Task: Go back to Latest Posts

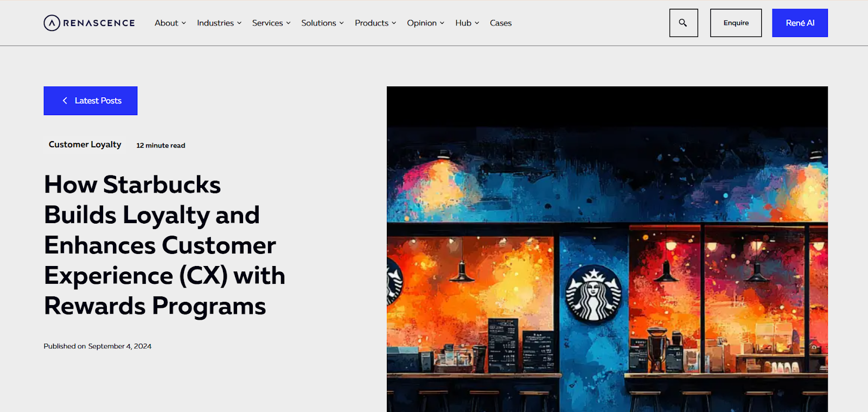Action: tap(91, 100)
